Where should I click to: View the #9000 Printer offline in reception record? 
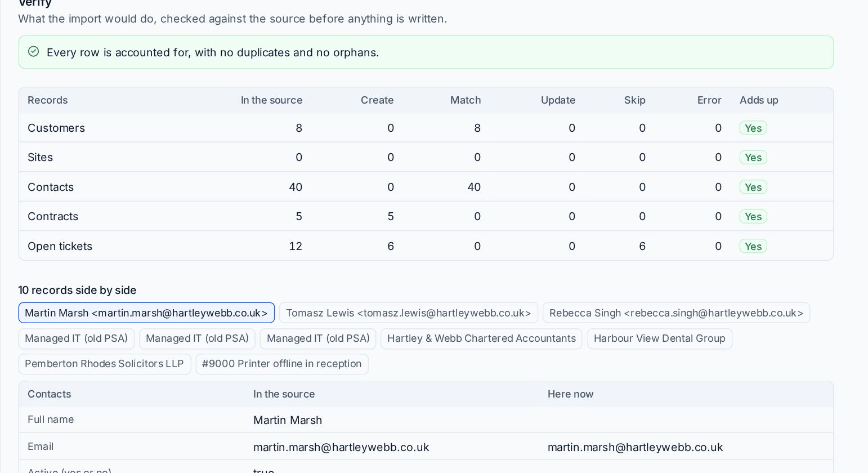point(282,364)
